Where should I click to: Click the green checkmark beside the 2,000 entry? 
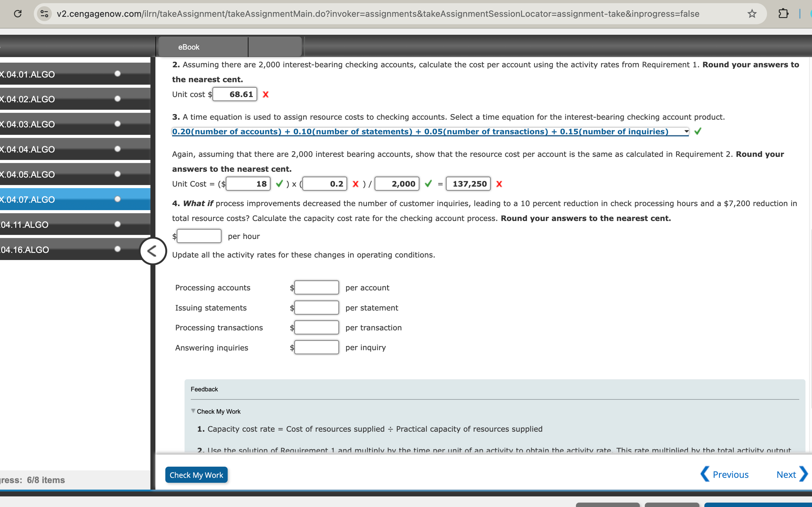pos(428,184)
